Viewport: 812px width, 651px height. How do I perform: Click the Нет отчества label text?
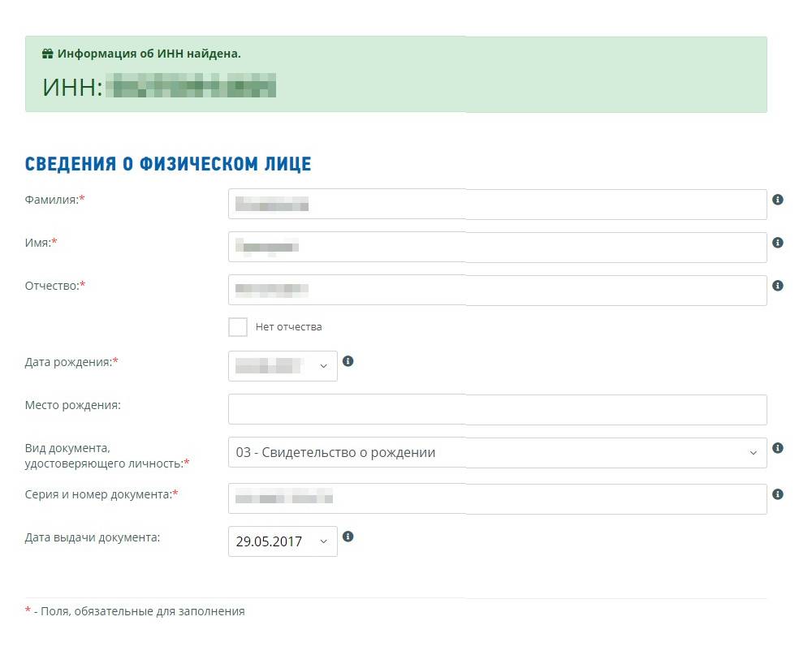point(288,327)
